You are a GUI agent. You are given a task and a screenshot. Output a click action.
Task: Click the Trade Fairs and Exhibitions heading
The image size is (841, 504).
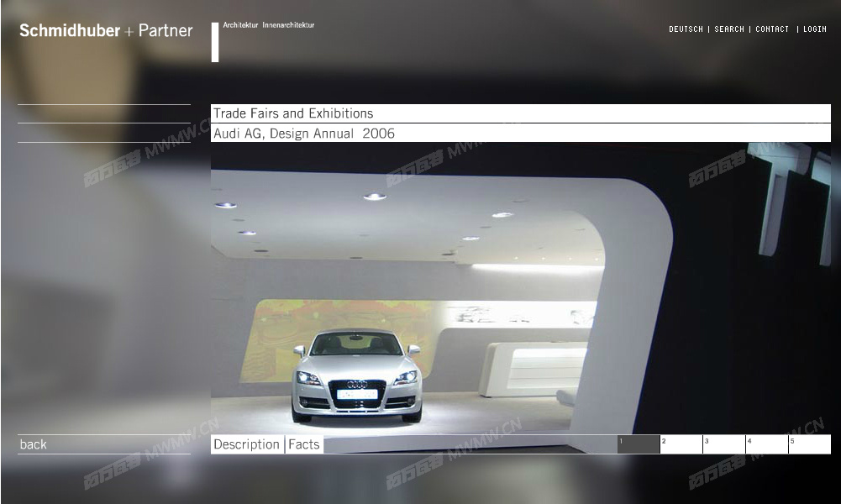coord(293,113)
